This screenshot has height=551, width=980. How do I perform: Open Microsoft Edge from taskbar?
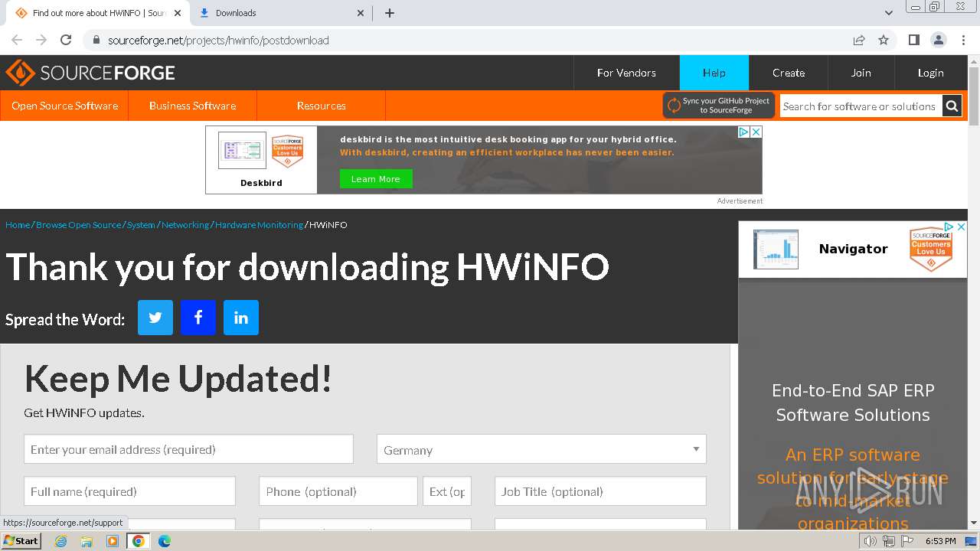(x=164, y=541)
